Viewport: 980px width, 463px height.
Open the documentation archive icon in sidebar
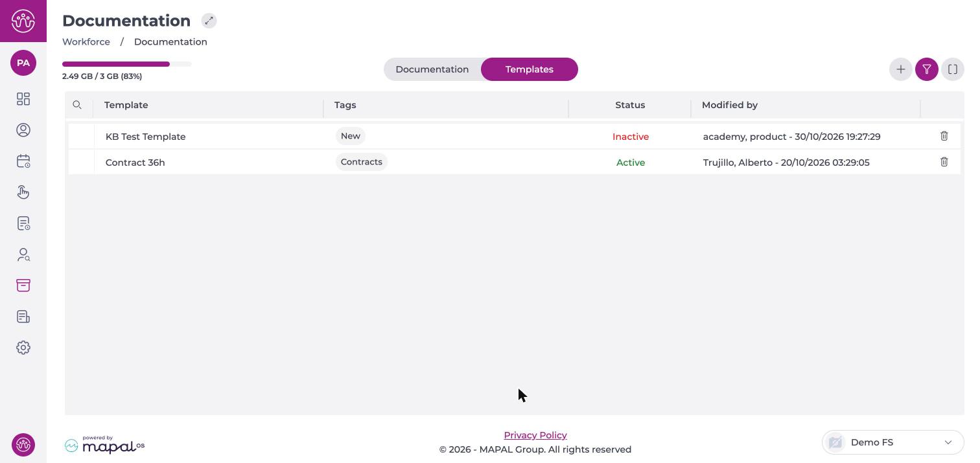point(23,286)
